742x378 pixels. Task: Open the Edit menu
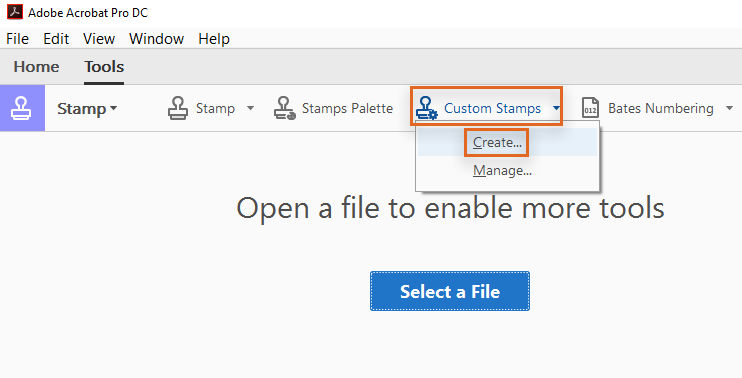[56, 39]
